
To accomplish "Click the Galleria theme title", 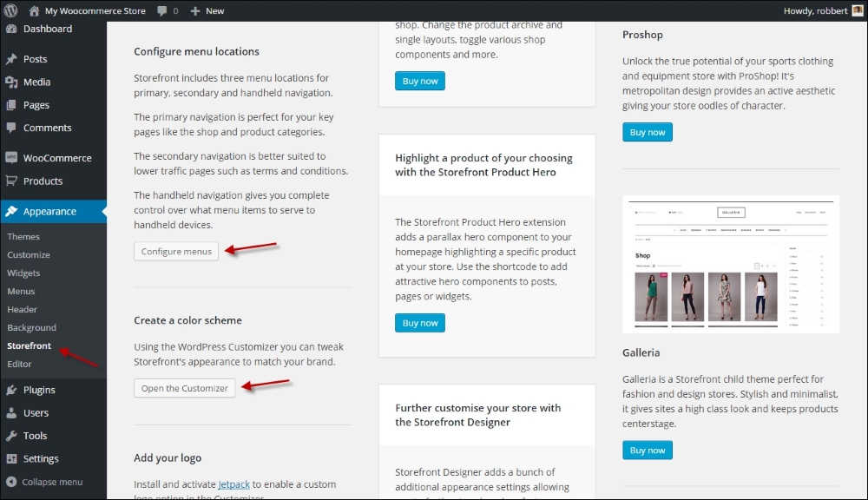I will click(x=641, y=352).
